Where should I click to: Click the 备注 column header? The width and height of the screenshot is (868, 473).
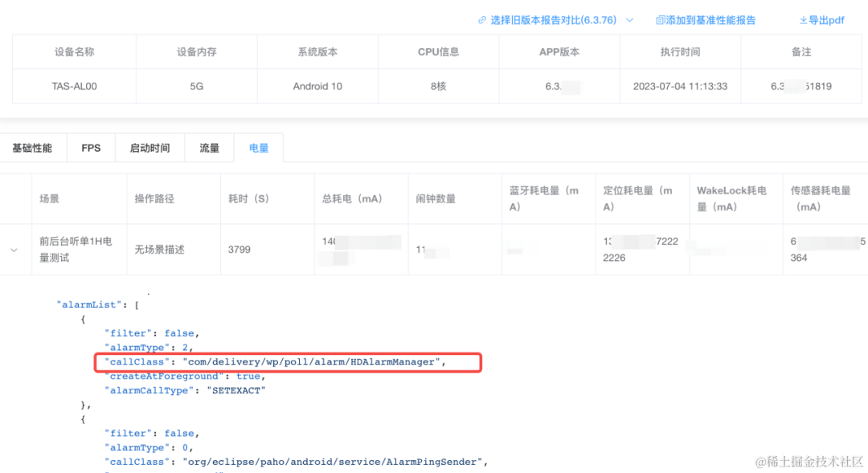[801, 52]
